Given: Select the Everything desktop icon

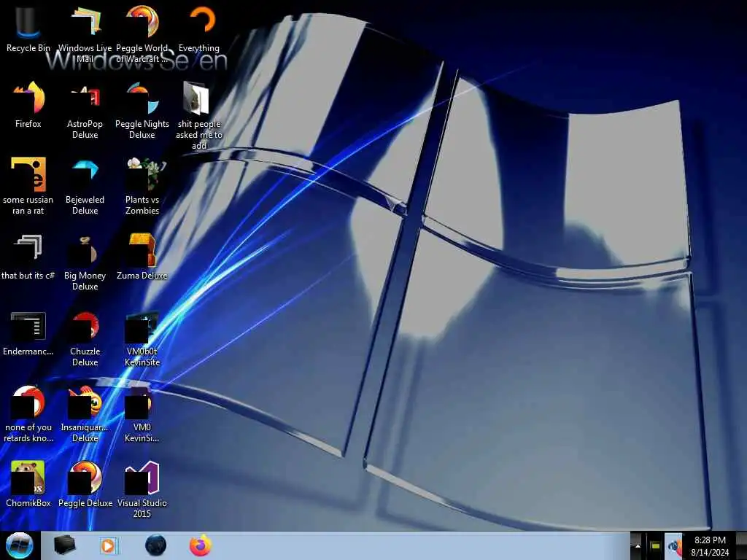Looking at the screenshot, I should 199,28.
